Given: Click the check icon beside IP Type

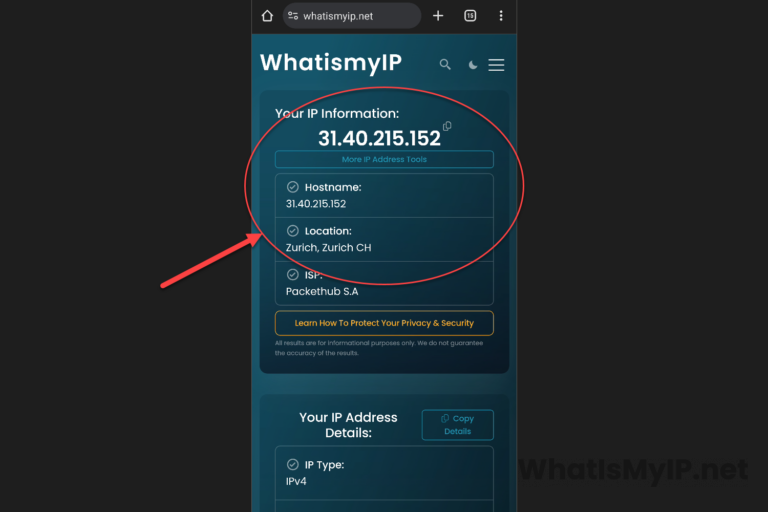Looking at the screenshot, I should (x=292, y=464).
